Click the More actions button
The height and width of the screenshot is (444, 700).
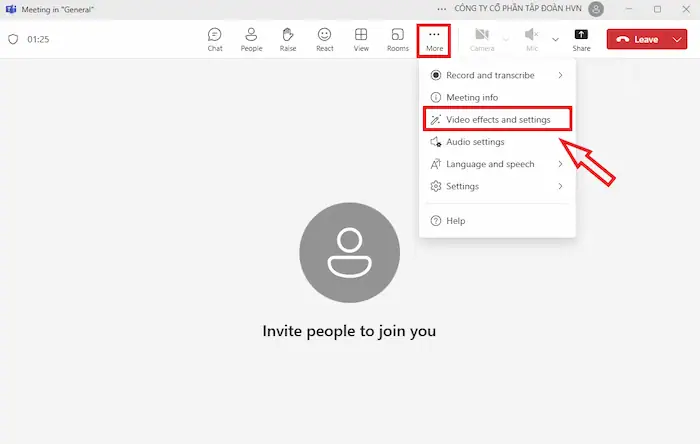tap(434, 39)
